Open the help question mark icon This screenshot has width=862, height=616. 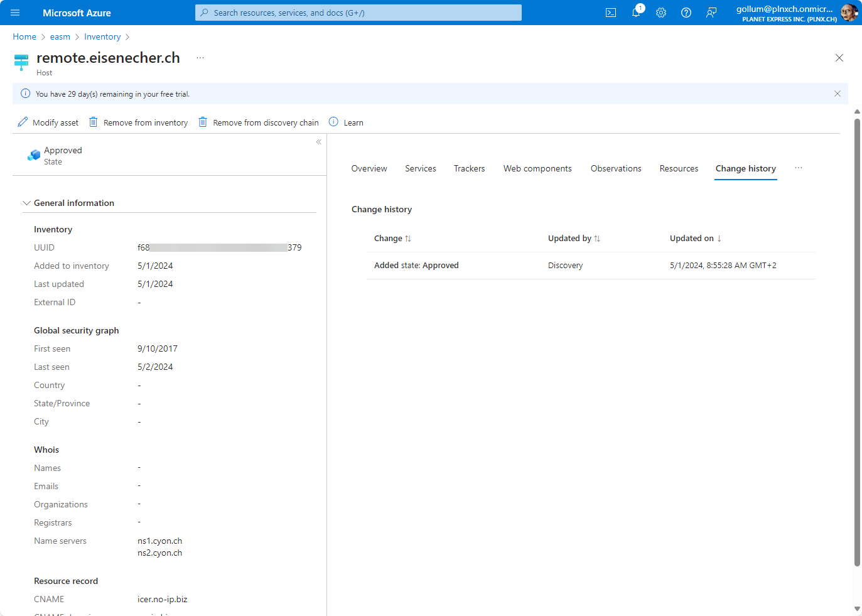coord(686,13)
